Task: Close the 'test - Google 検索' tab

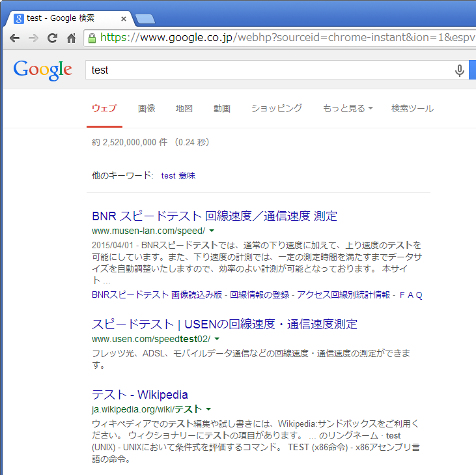Action: click(124, 19)
